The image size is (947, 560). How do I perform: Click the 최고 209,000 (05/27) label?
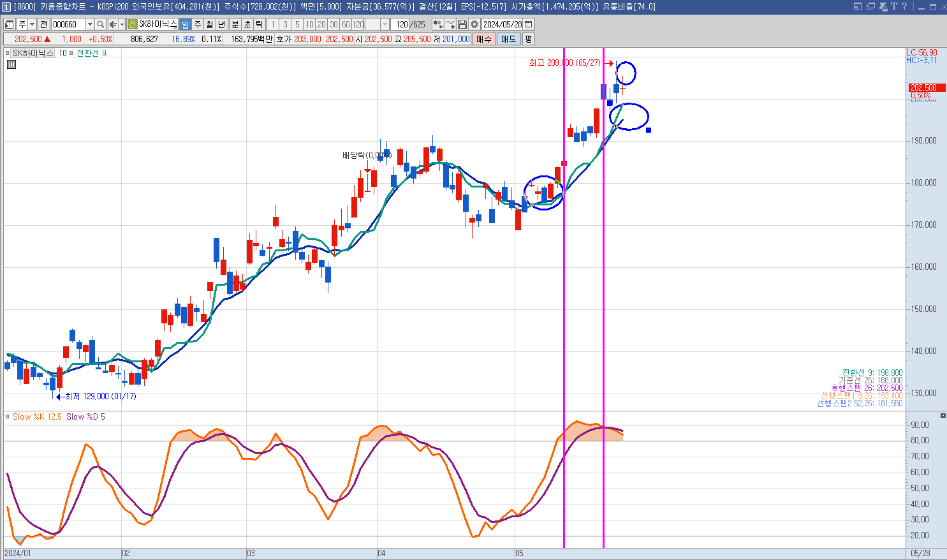click(x=565, y=63)
